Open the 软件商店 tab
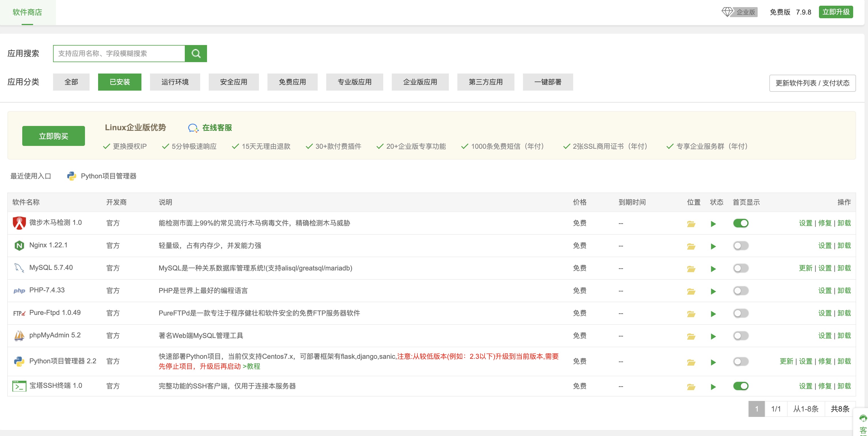Image resolution: width=868 pixels, height=436 pixels. (27, 13)
